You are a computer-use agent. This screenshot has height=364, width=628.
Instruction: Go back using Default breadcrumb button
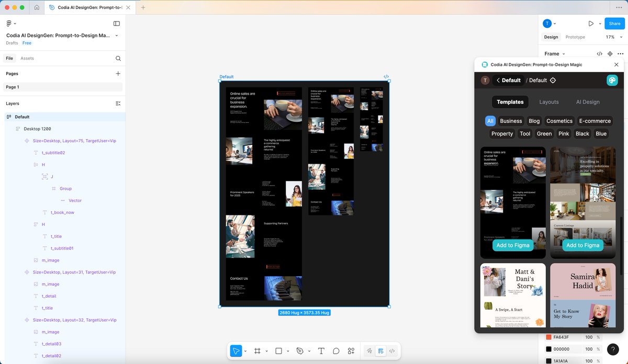click(508, 80)
